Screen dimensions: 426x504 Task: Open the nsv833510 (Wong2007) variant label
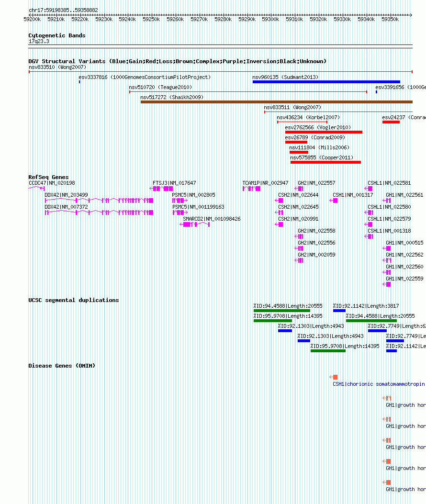pos(57,67)
